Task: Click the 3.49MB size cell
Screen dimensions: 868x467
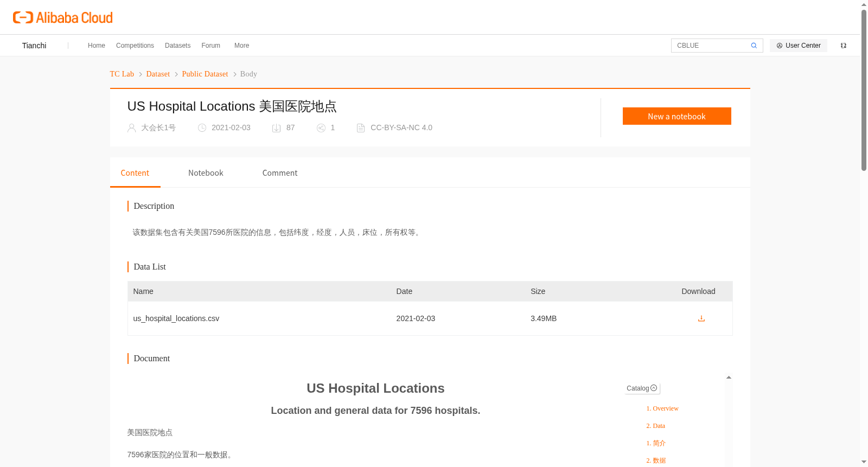Action: click(544, 319)
